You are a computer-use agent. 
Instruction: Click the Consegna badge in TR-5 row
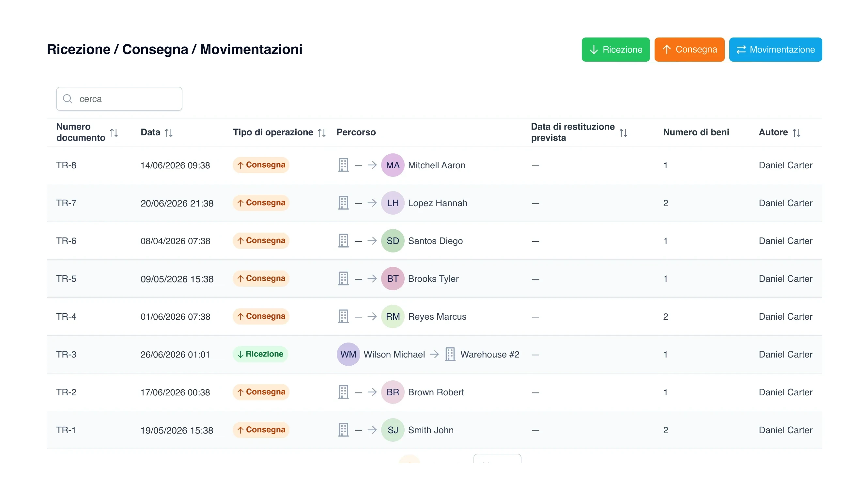click(x=261, y=279)
